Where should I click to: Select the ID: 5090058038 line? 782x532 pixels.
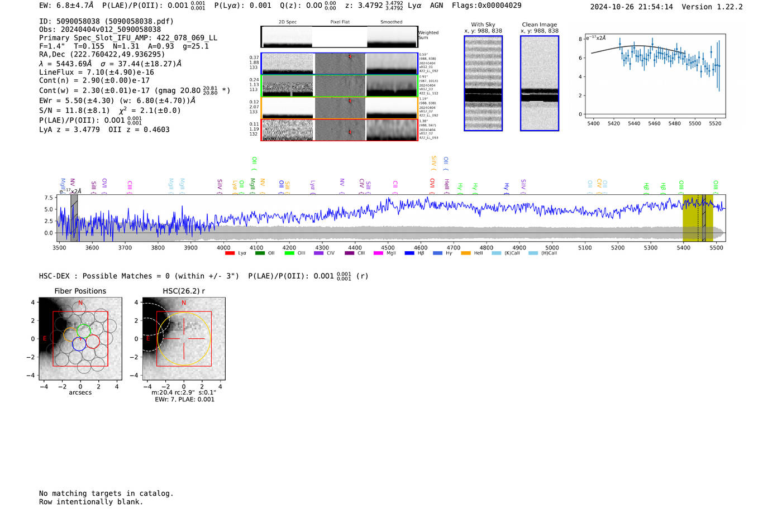(x=106, y=21)
